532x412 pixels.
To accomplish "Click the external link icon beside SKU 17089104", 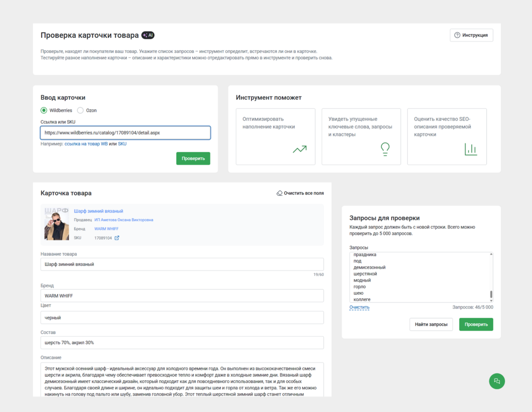I will coord(117,238).
